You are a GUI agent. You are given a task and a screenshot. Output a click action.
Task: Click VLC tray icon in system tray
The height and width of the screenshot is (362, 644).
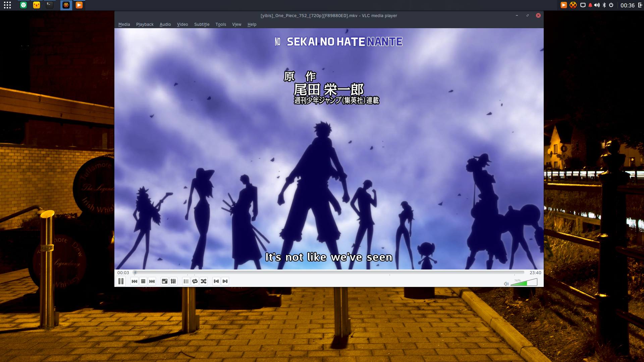564,5
